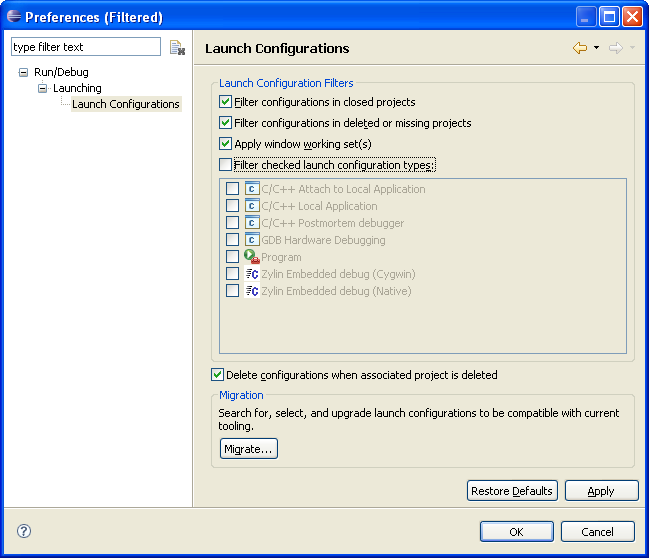Click the GDB Hardware Debugging icon

(252, 240)
